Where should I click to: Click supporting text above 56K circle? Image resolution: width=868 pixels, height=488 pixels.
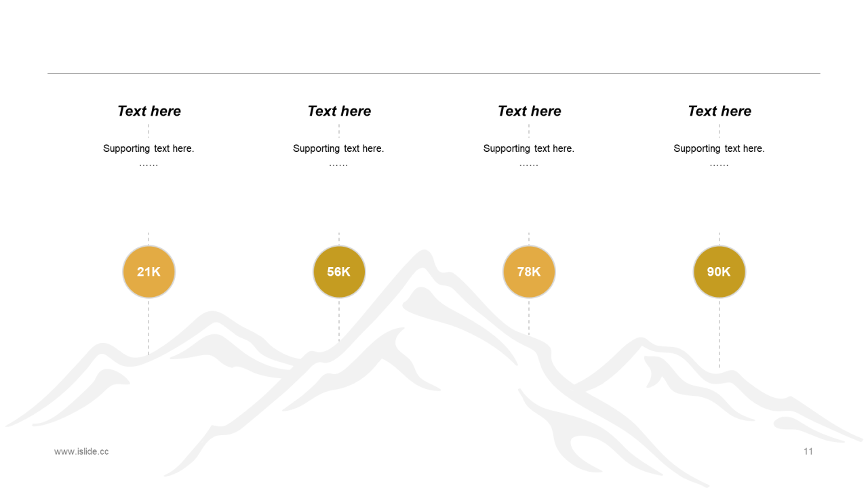coord(338,155)
